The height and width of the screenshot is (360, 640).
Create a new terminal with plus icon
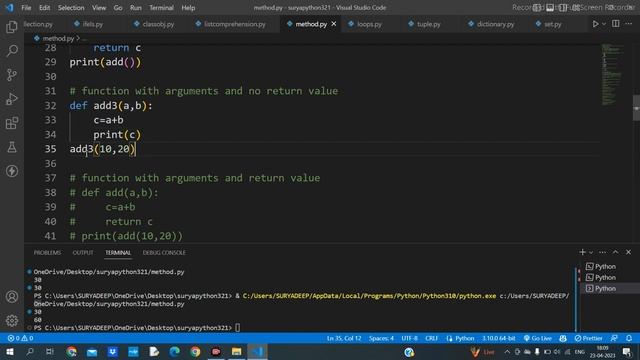coord(582,252)
